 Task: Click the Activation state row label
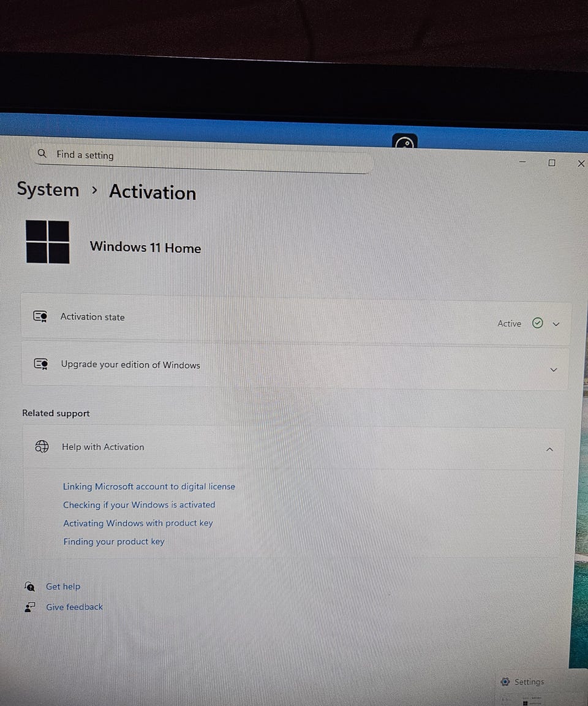point(92,317)
